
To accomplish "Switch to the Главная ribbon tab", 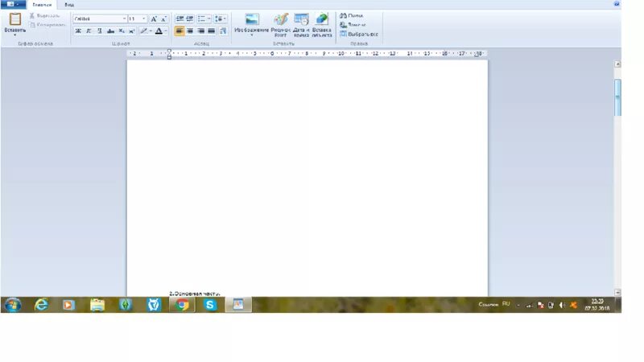I will tap(42, 5).
